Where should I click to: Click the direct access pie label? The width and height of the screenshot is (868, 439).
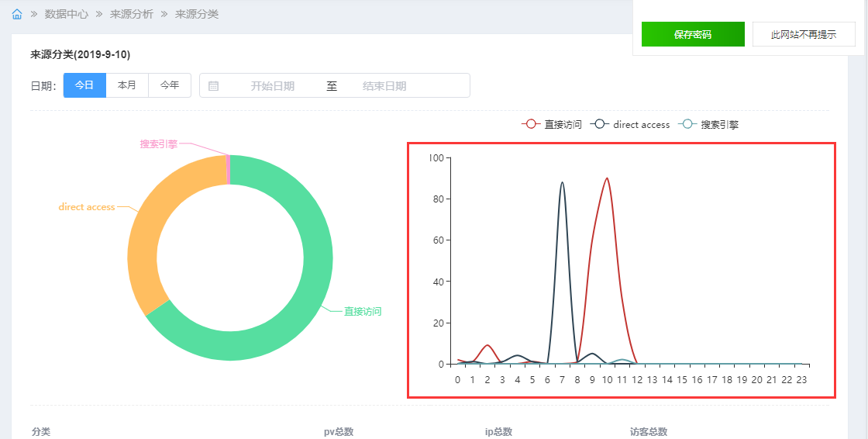click(87, 207)
